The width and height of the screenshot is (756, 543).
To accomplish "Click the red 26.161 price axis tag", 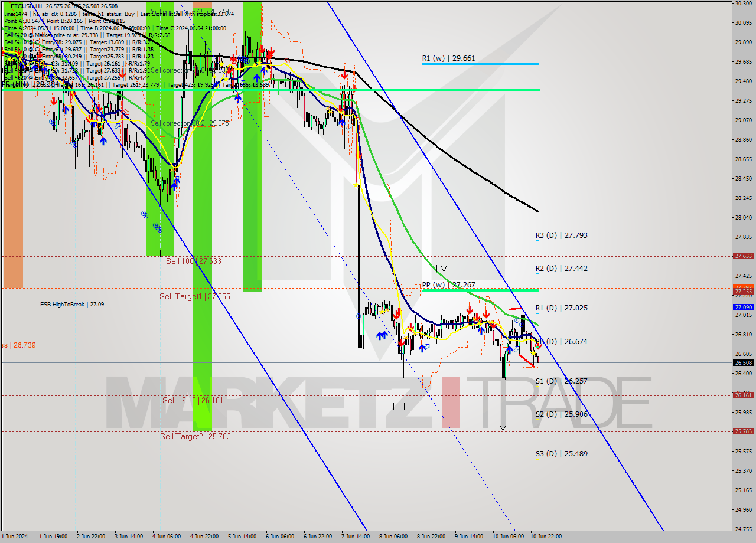I will click(x=743, y=395).
